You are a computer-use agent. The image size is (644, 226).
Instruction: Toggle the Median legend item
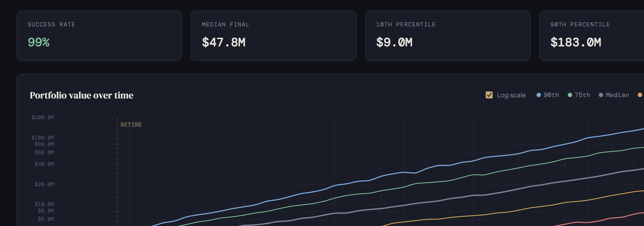coord(614,95)
